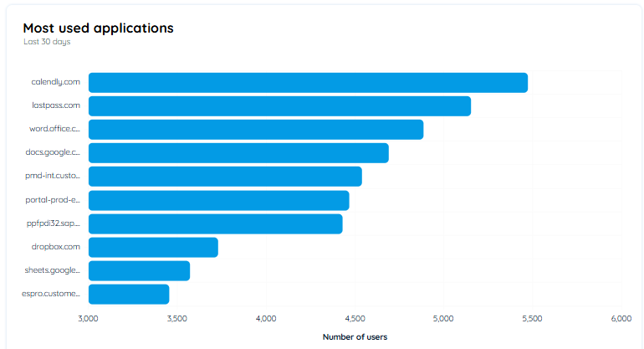This screenshot has height=349, width=644.
Task: Click the 4,500 axis tick
Action: [355, 319]
